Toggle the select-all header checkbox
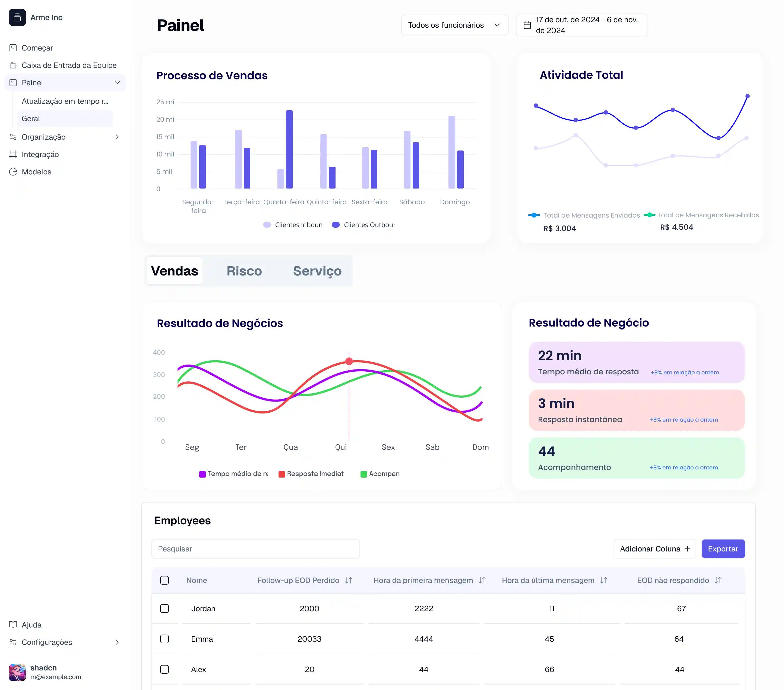 [165, 580]
